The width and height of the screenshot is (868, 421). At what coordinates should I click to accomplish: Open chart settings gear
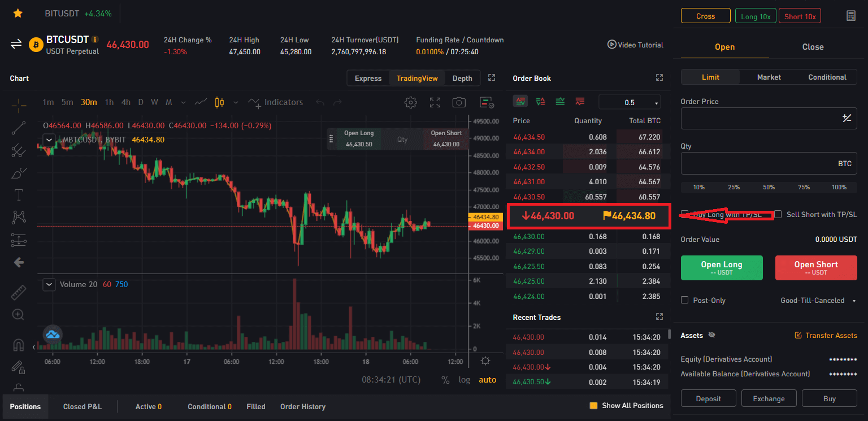pyautogui.click(x=411, y=102)
